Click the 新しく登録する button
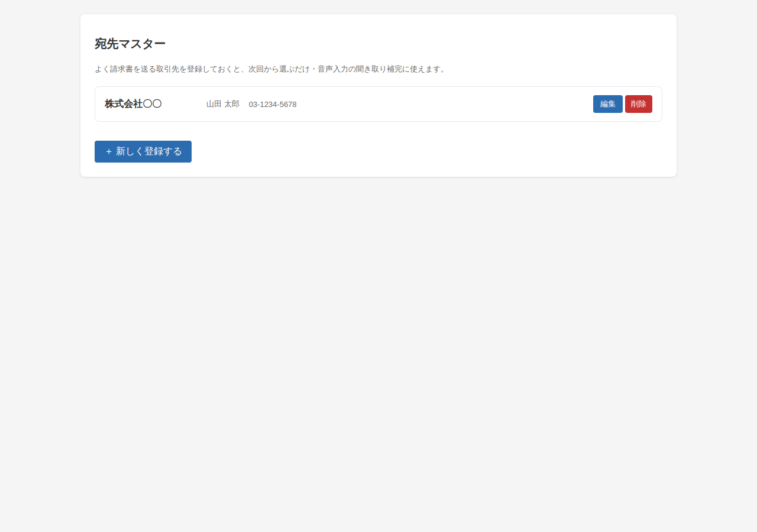 143,151
